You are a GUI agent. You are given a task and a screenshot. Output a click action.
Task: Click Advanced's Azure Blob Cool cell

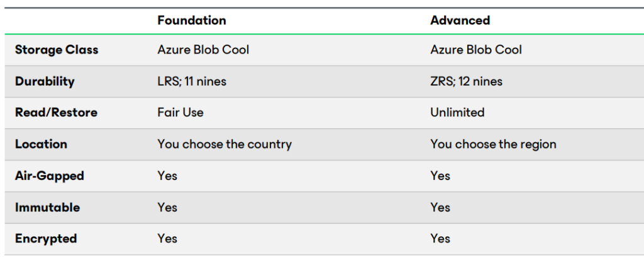[476, 50]
